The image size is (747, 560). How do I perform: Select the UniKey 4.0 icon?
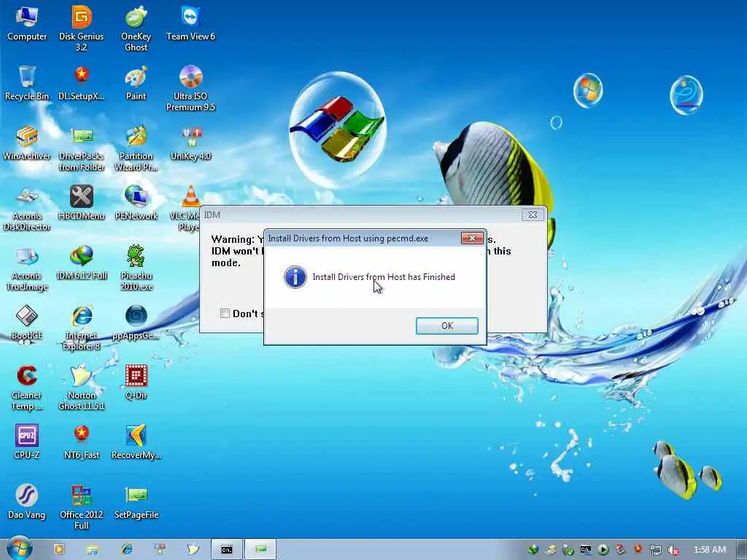(x=190, y=143)
